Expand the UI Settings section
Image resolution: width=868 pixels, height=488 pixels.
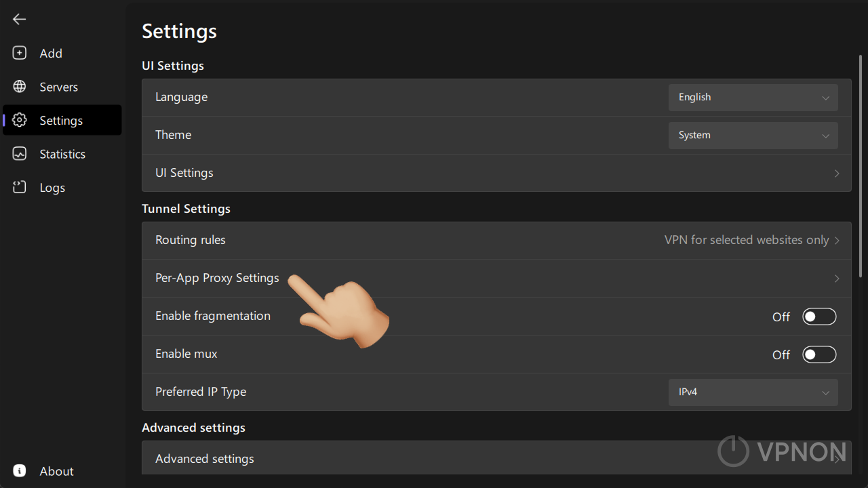pos(496,173)
